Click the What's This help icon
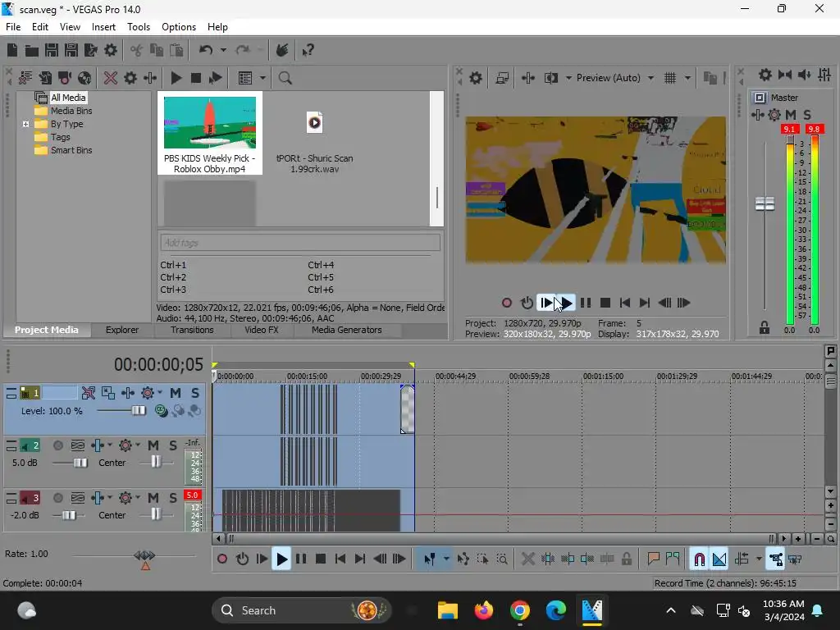Viewport: 840px width, 630px height. [308, 50]
